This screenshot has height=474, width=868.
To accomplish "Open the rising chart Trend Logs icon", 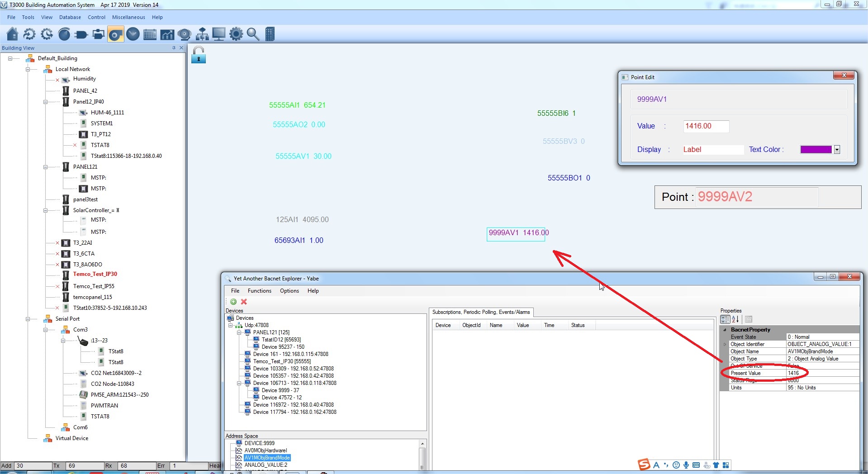I will tap(167, 34).
